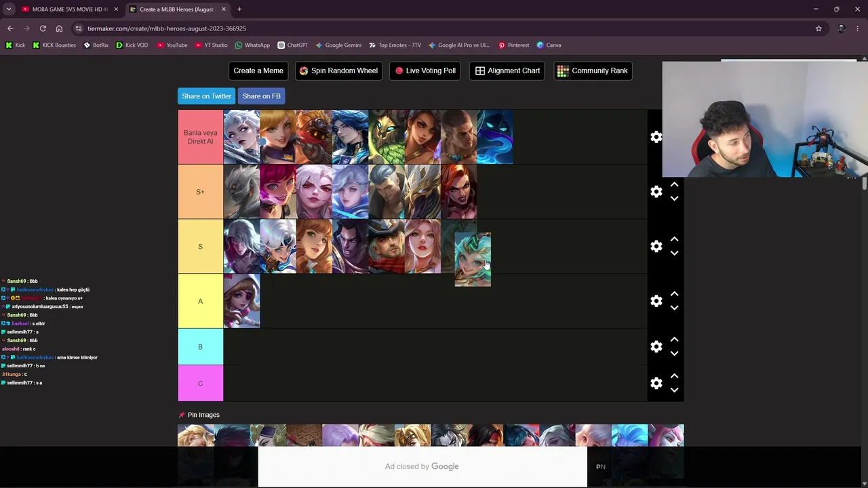Open settings gear for the B tier row
The image size is (868, 488).
point(656,346)
